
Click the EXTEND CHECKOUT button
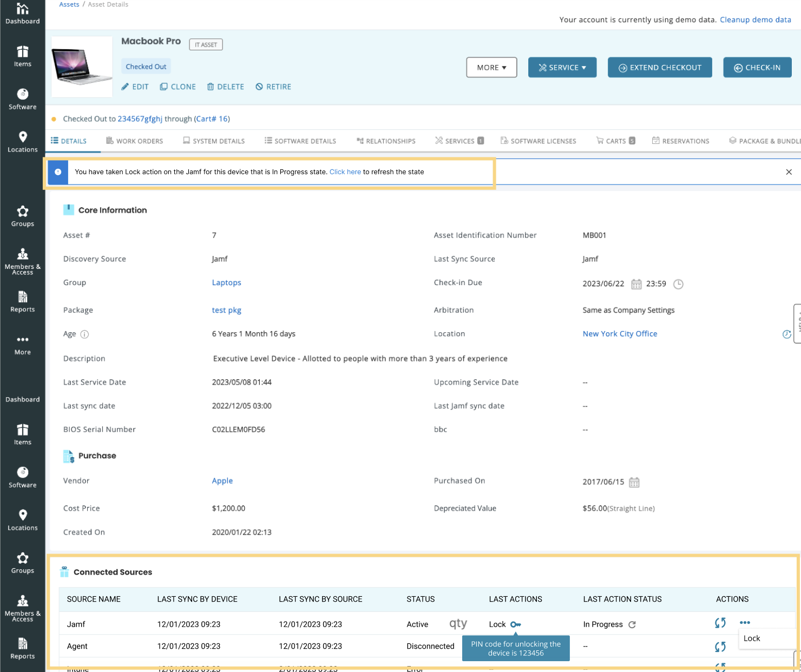coord(659,68)
